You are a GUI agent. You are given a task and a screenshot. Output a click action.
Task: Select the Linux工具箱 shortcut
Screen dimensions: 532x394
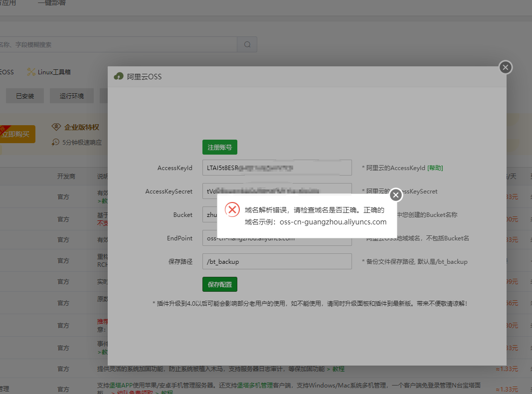(x=49, y=72)
